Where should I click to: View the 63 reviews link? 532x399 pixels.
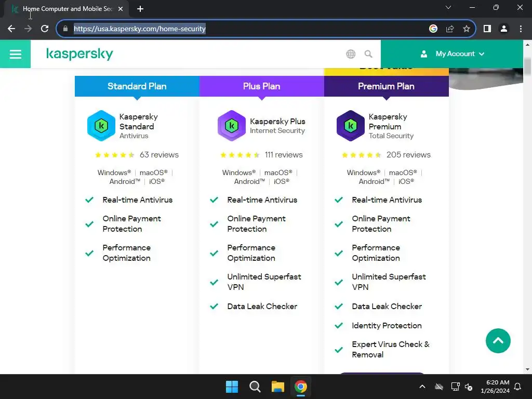pos(159,155)
